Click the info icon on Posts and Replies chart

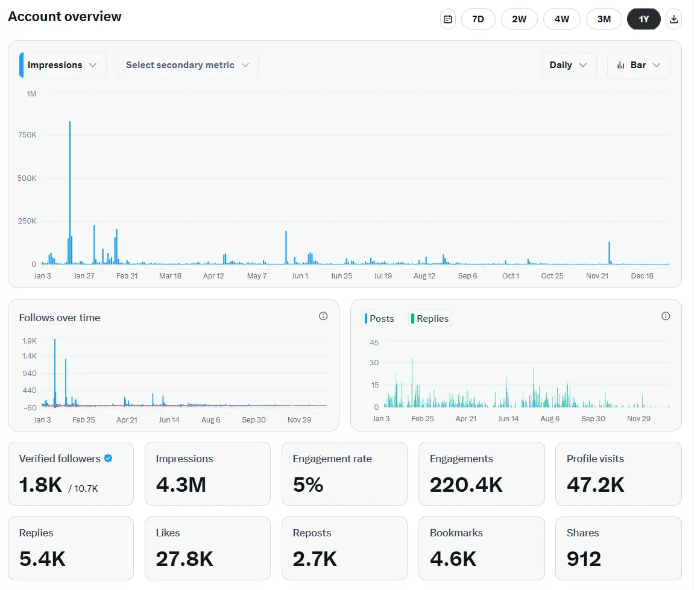[666, 316]
